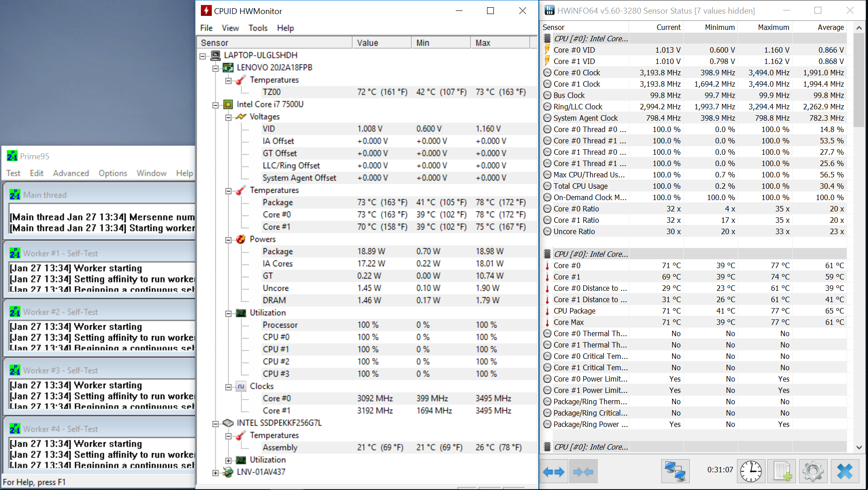Click the INTEL SSDPEKKF256G7L drive icon
Viewport: 868px width, 490px height.
[228, 423]
